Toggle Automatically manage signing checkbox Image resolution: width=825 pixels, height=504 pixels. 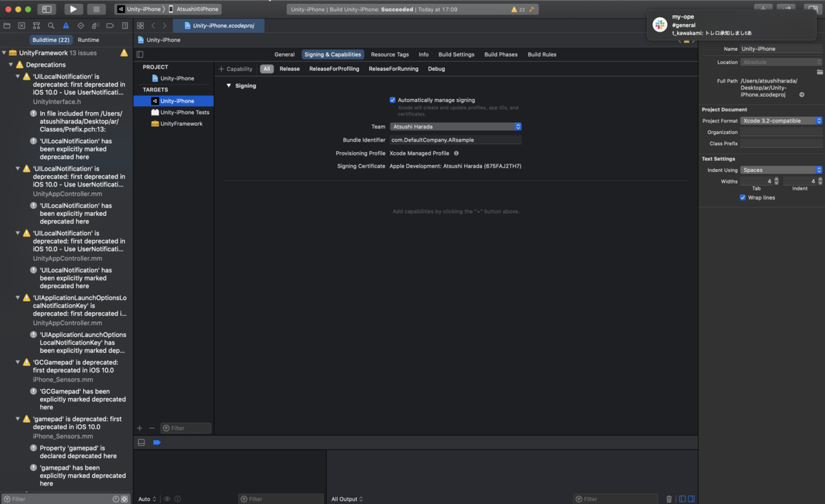393,100
